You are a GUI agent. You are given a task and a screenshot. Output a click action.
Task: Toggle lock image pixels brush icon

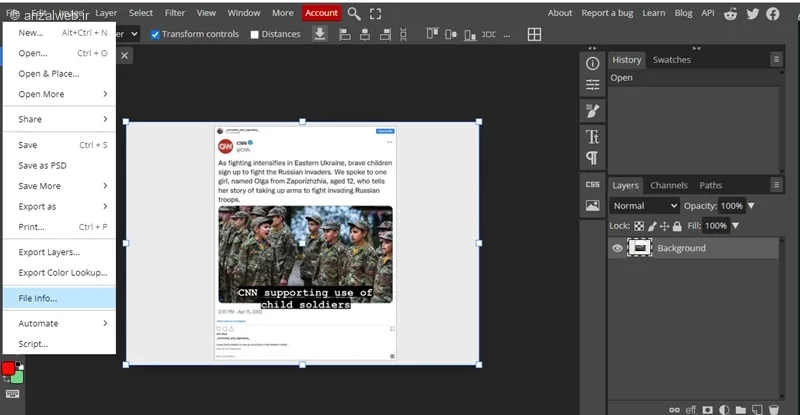(652, 226)
